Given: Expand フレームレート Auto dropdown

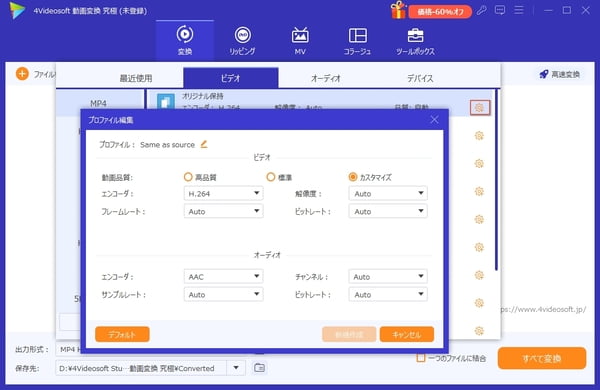Looking at the screenshot, I should point(223,211).
